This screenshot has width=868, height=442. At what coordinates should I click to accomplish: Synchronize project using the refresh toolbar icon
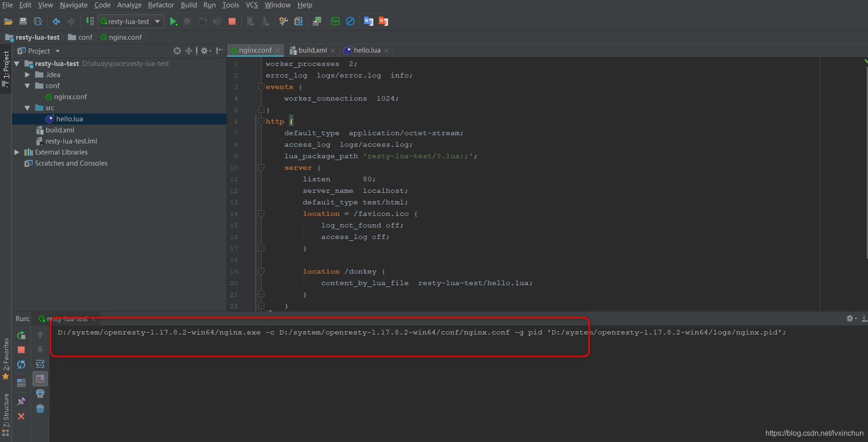pyautogui.click(x=38, y=21)
